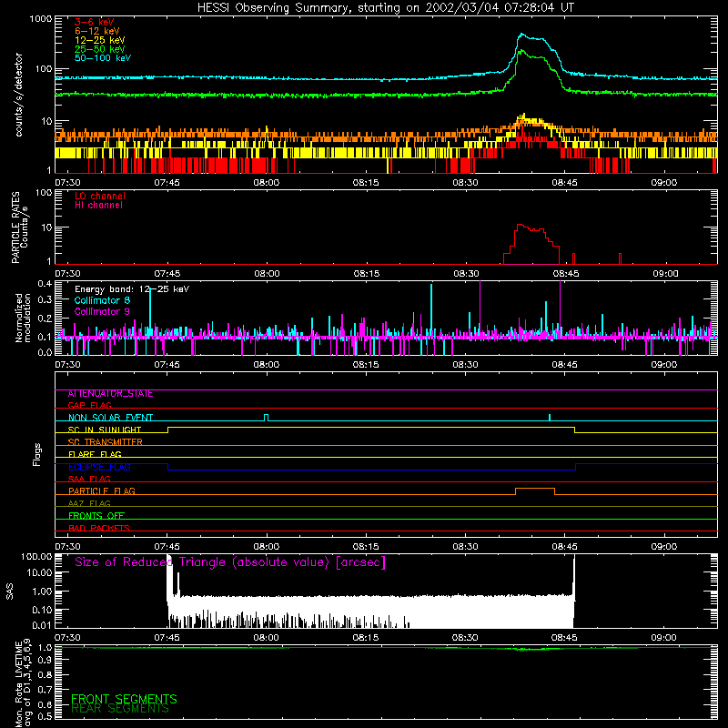Click the SAA_FLAG label

(x=89, y=479)
